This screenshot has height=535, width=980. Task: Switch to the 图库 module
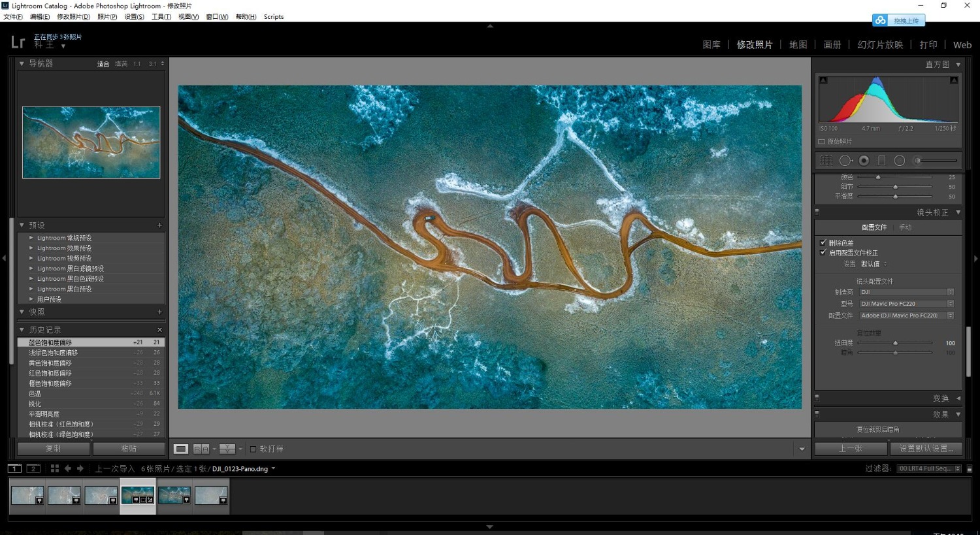[711, 44]
